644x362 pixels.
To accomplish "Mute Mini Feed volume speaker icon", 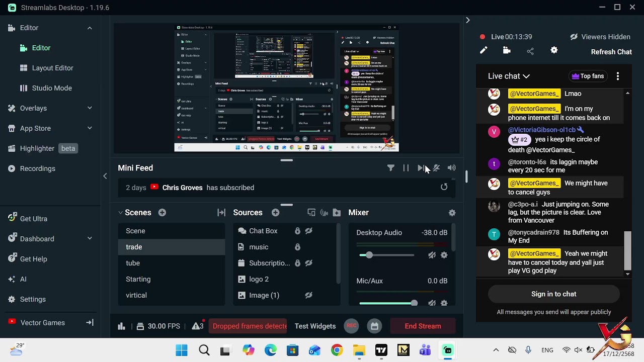I will pos(451,168).
